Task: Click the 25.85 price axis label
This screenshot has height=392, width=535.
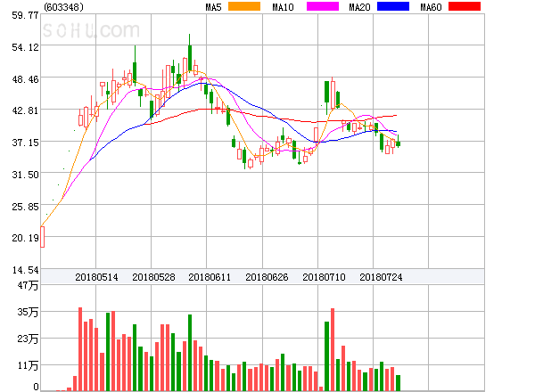Action: point(25,207)
